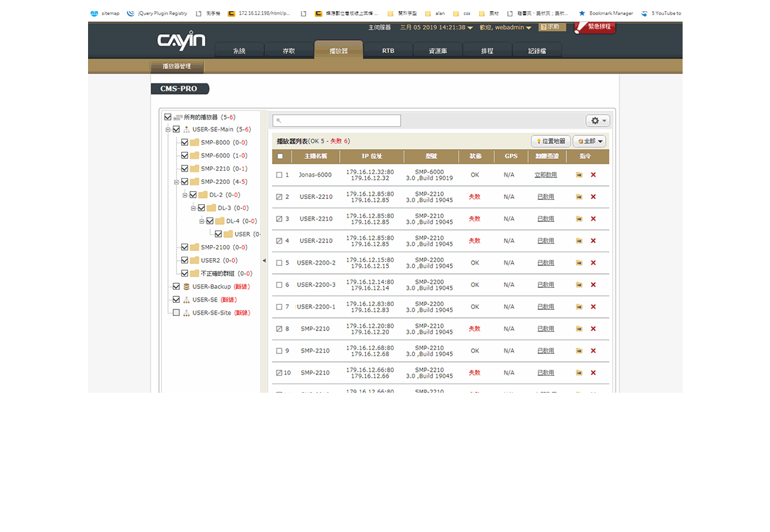Toggle the select-all checkbox in table header

(x=281, y=156)
